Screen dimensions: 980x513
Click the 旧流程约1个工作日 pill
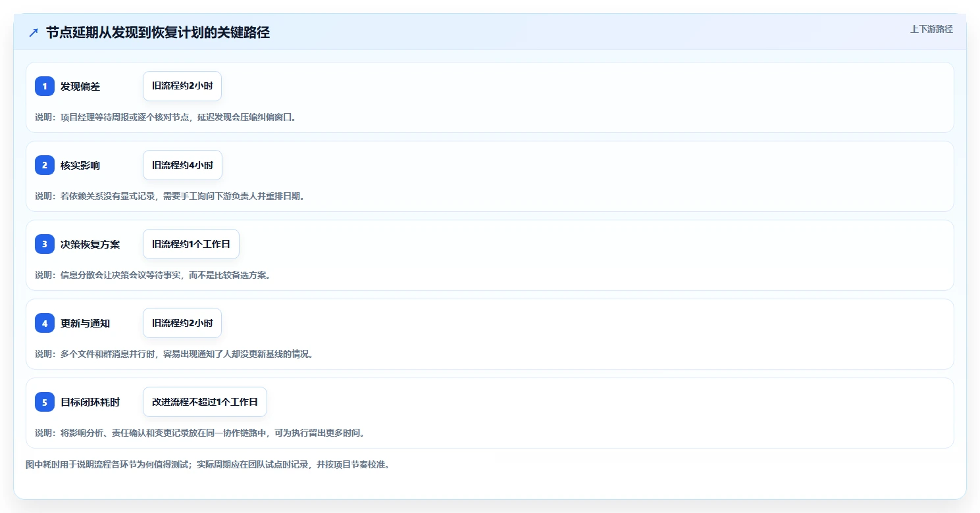[x=191, y=244]
